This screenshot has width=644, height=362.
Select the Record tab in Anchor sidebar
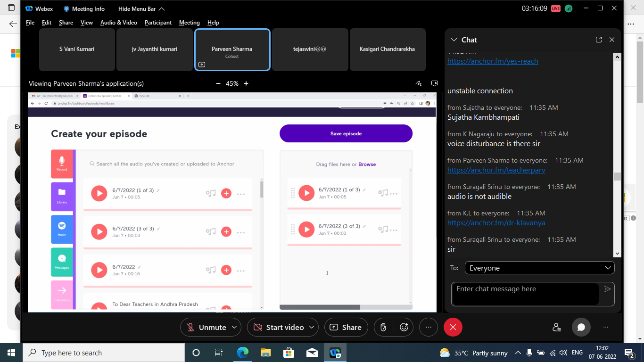(62, 164)
